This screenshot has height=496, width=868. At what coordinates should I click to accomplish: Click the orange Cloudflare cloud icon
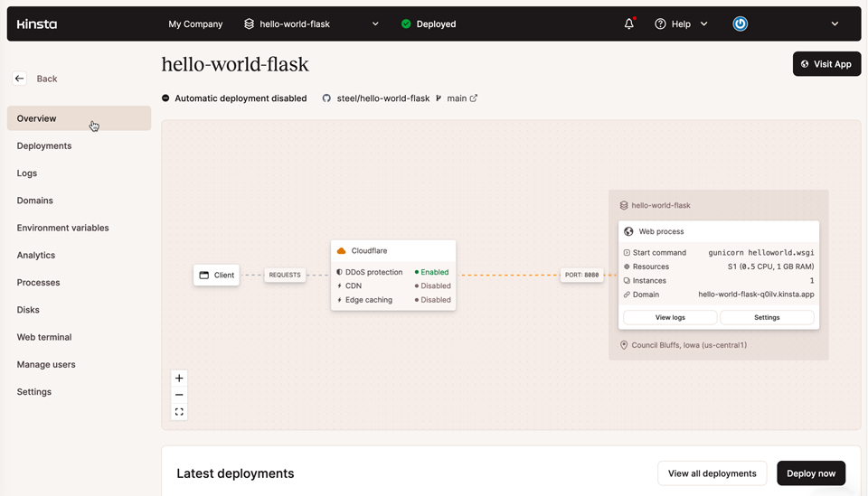pos(342,251)
